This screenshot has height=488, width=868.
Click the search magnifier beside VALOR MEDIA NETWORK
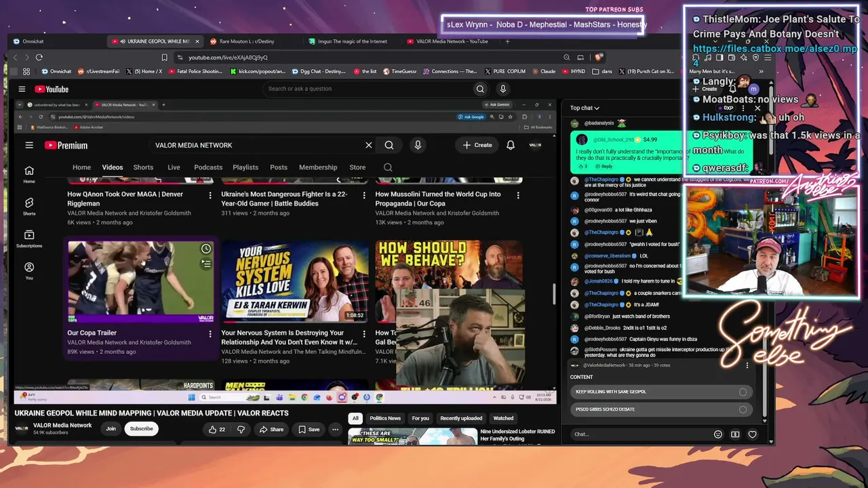pyautogui.click(x=389, y=145)
